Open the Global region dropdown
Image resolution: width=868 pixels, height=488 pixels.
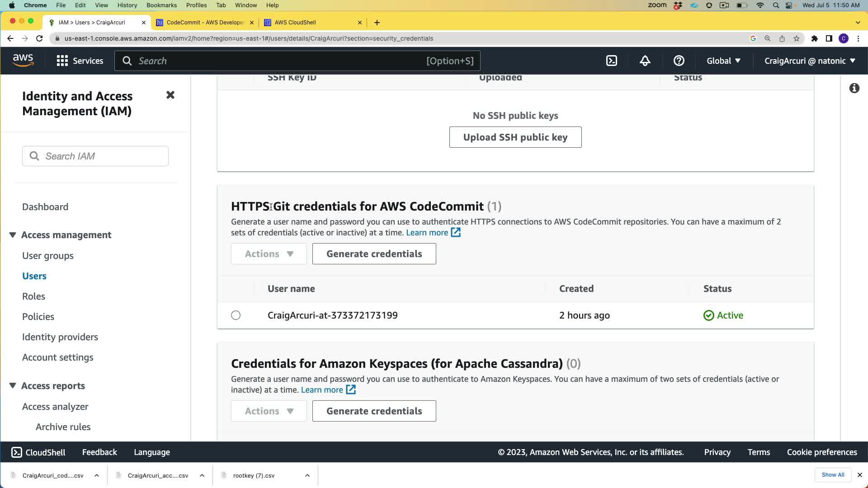(x=723, y=61)
